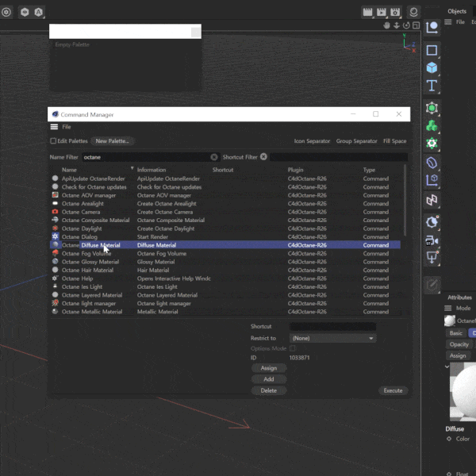Click the Group Separator item
Screen dimensions: 476x476
point(356,141)
